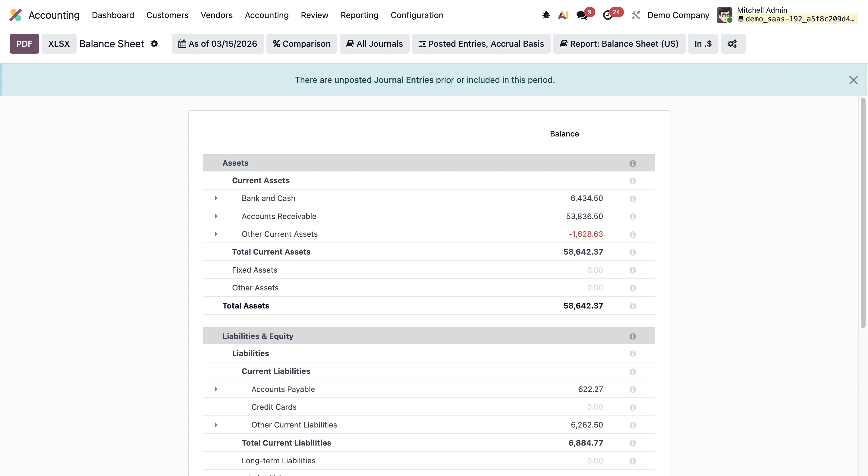Open the Reporting menu

360,15
